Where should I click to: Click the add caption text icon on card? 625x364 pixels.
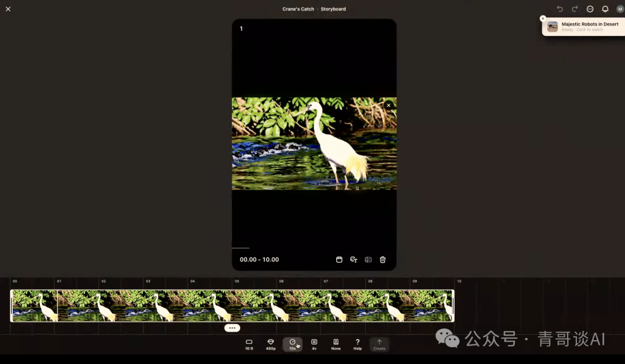click(x=354, y=260)
